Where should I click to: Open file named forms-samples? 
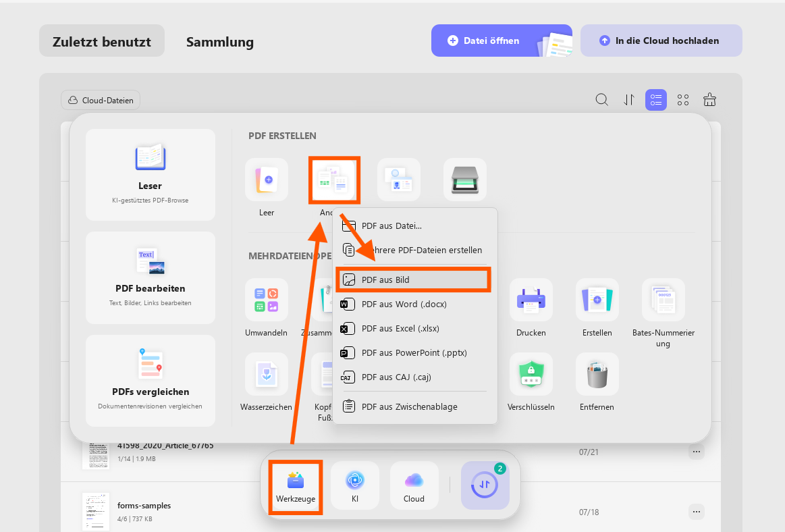pyautogui.click(x=144, y=506)
